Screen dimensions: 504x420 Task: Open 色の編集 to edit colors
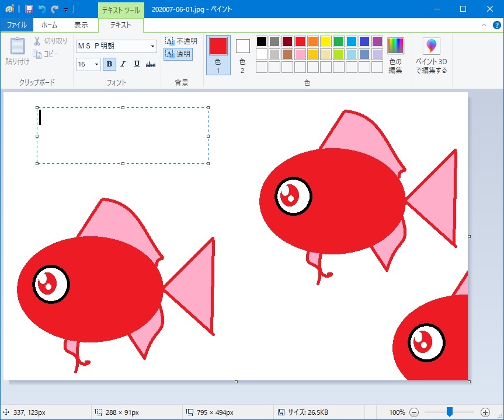click(x=396, y=54)
